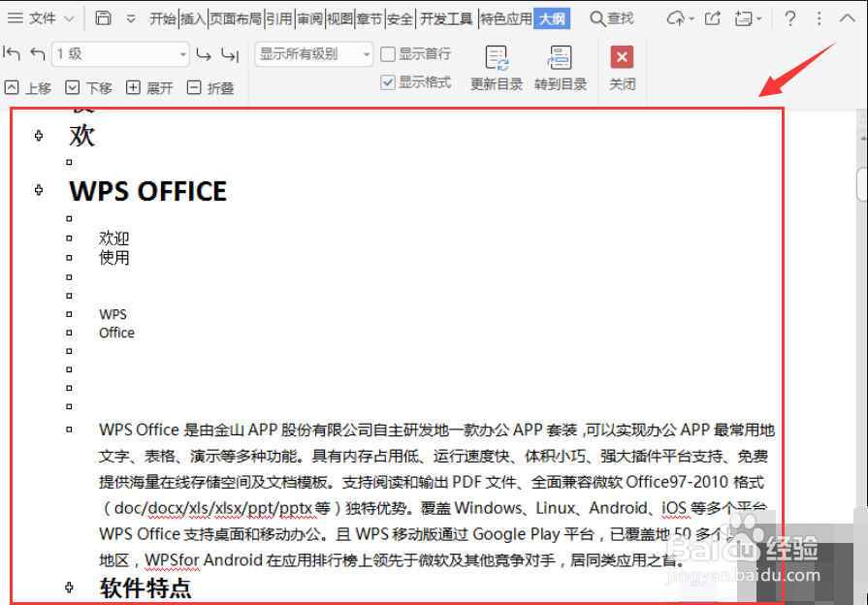Click the 欢迎 body line

(114, 238)
